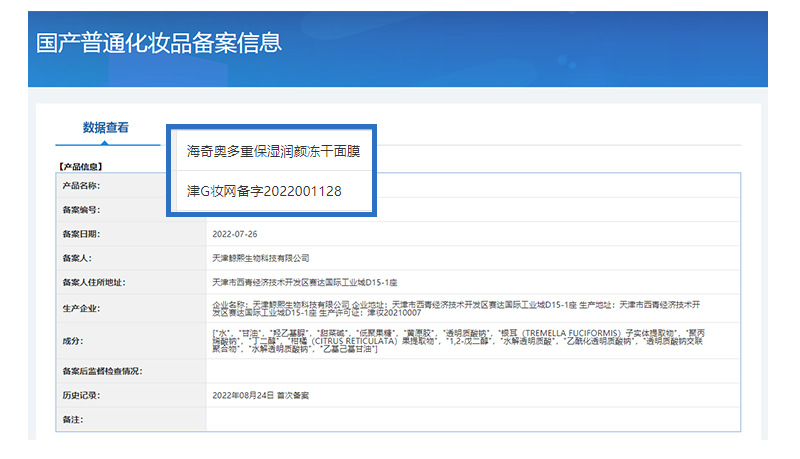
Task: Click the 备注 row label
Action: click(x=73, y=420)
